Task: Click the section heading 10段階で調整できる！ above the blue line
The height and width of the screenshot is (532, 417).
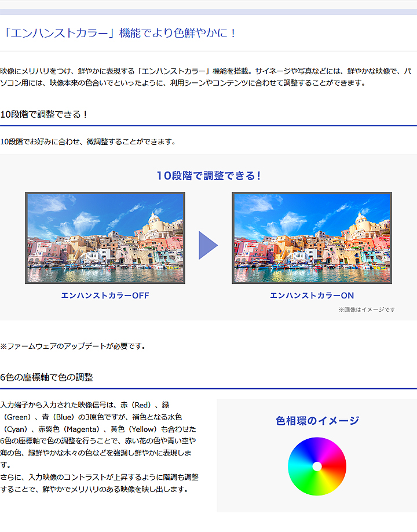Action: [x=44, y=114]
